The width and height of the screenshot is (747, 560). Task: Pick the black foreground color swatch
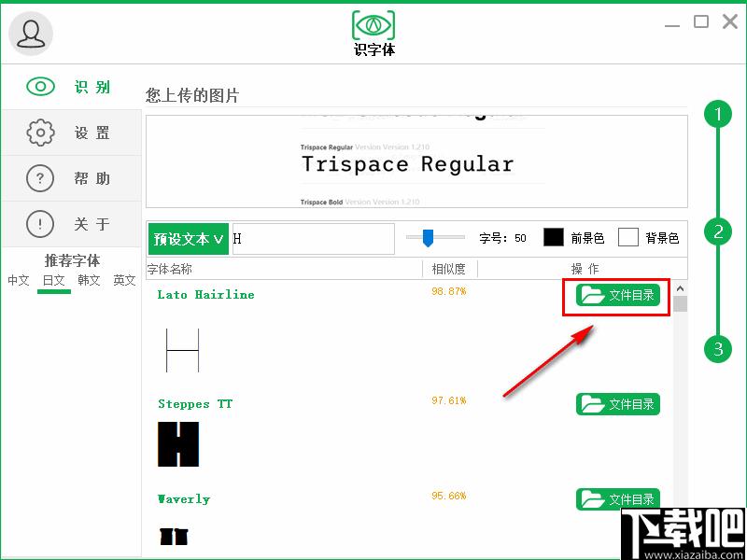[x=554, y=237]
